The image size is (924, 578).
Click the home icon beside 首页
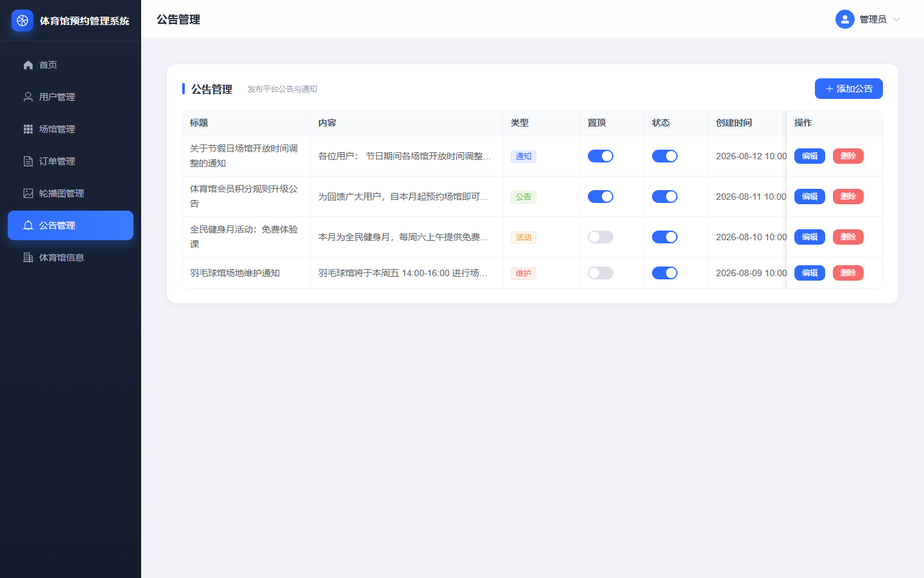[28, 65]
